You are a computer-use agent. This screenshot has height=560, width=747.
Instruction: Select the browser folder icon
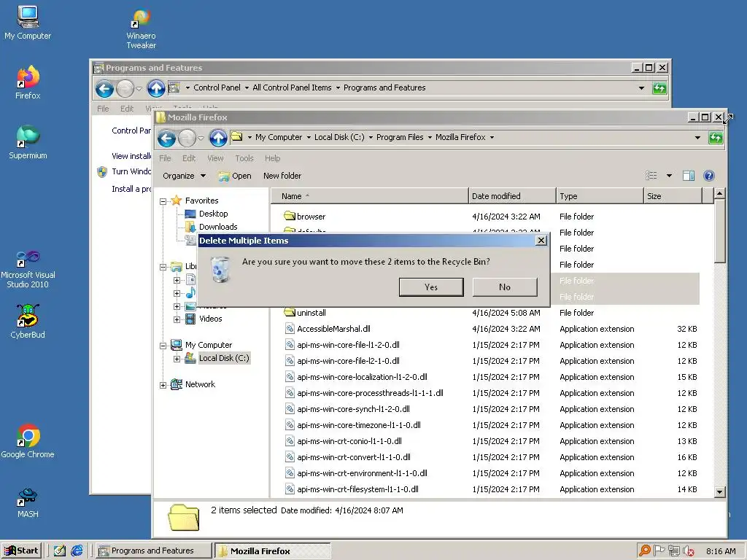coord(289,216)
